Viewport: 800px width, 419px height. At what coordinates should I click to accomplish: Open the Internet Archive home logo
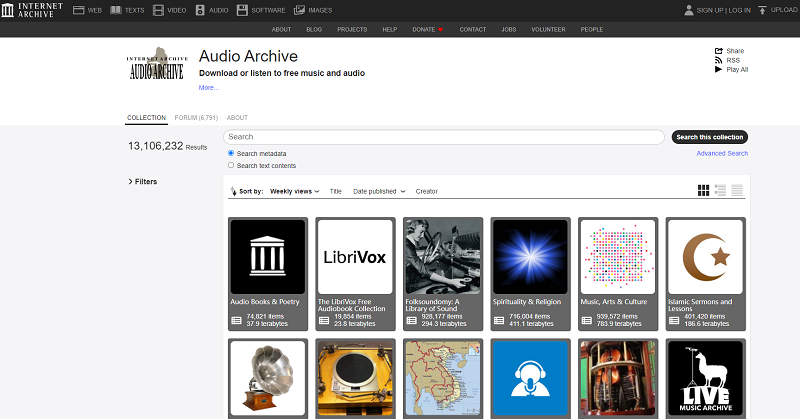[x=33, y=10]
